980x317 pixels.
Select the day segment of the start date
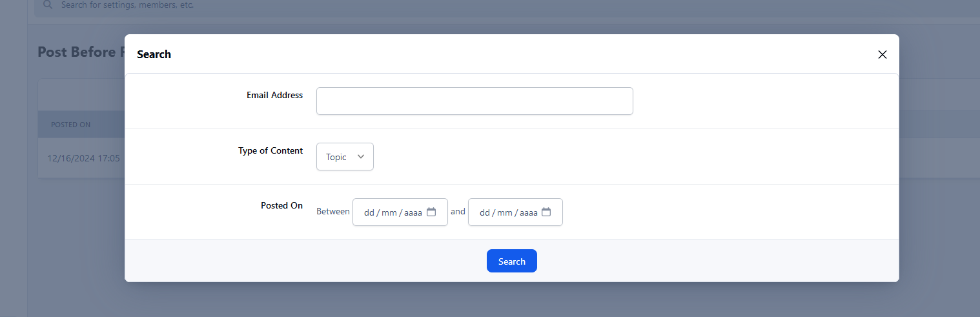pos(369,212)
